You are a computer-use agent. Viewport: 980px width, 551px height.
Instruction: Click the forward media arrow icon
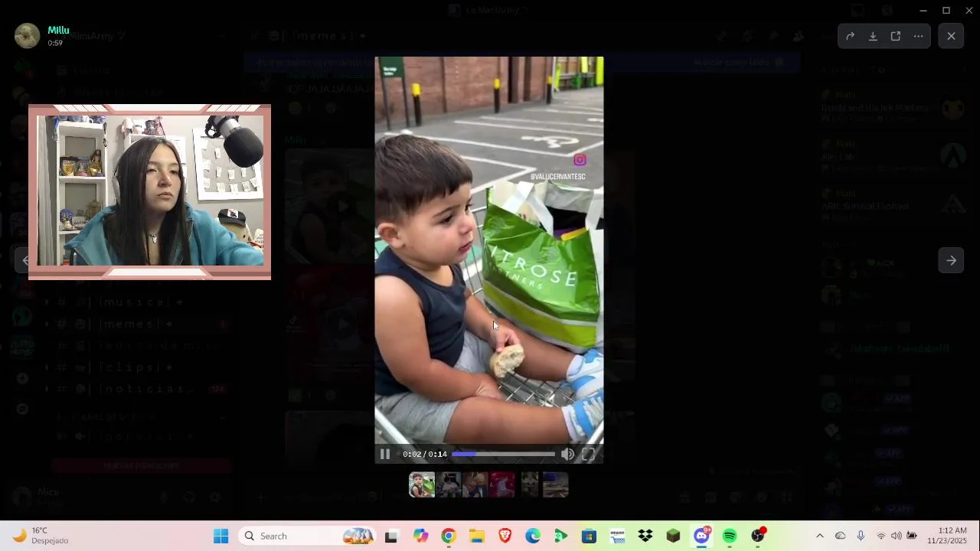point(850,36)
